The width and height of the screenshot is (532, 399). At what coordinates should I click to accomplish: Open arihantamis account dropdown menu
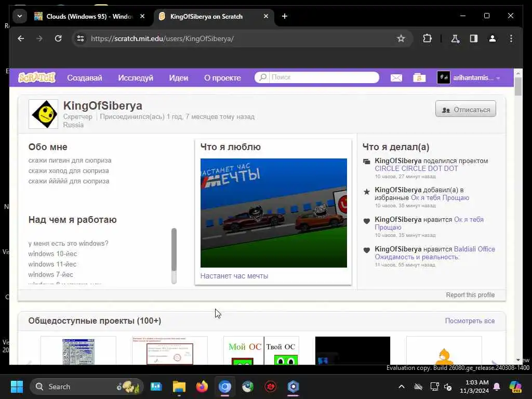click(x=469, y=78)
